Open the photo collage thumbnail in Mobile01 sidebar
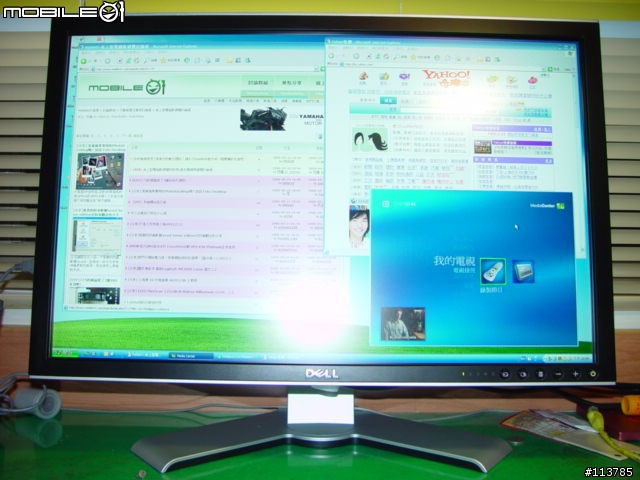 point(100,171)
